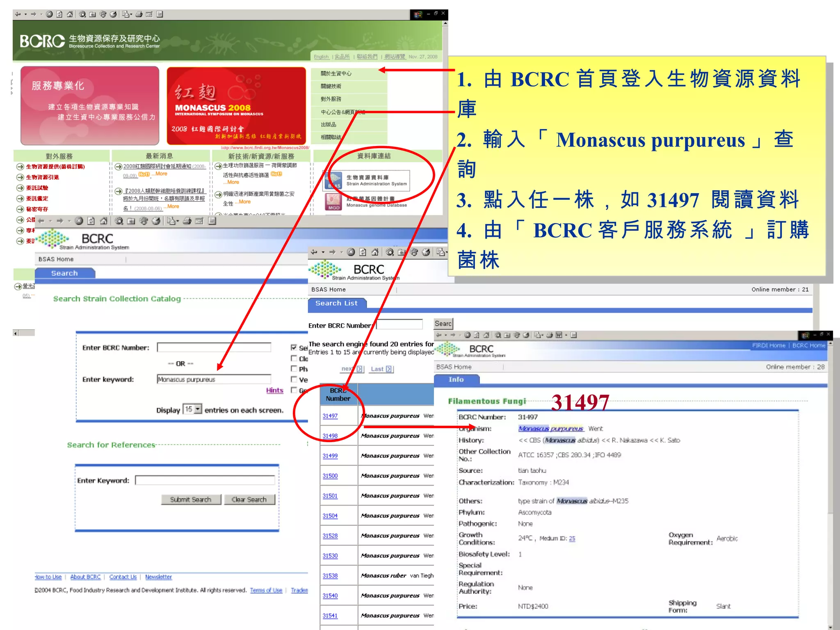The height and width of the screenshot is (630, 840).
Task: Click the Back arrow in the BCRC homepage browser toolbar
Action: (18, 14)
